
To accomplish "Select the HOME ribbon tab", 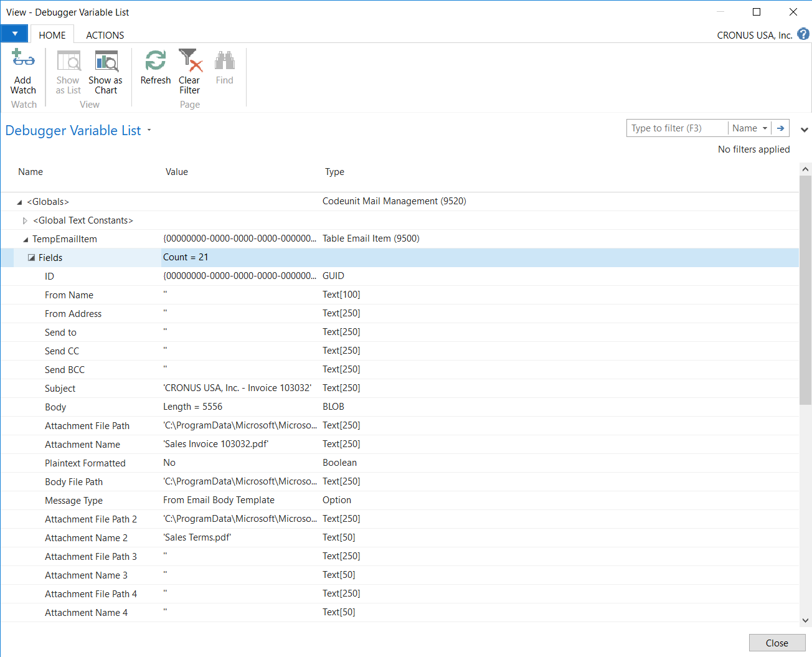I will point(52,35).
